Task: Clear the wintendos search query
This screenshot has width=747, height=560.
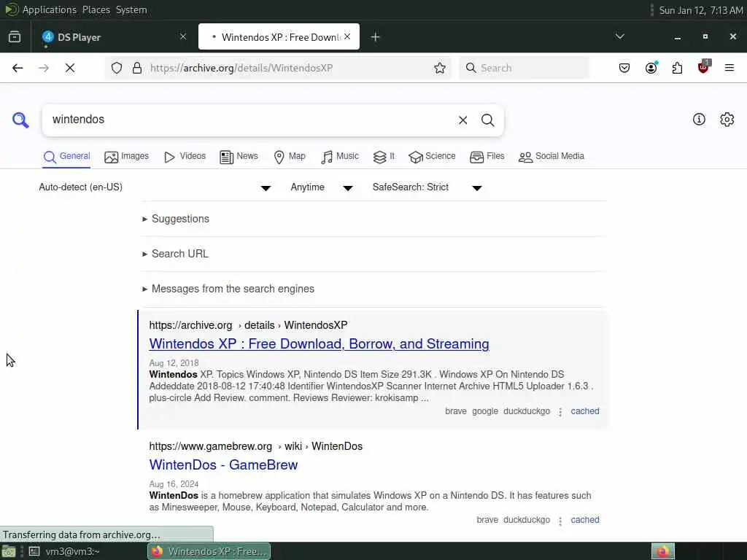Action: [x=462, y=120]
